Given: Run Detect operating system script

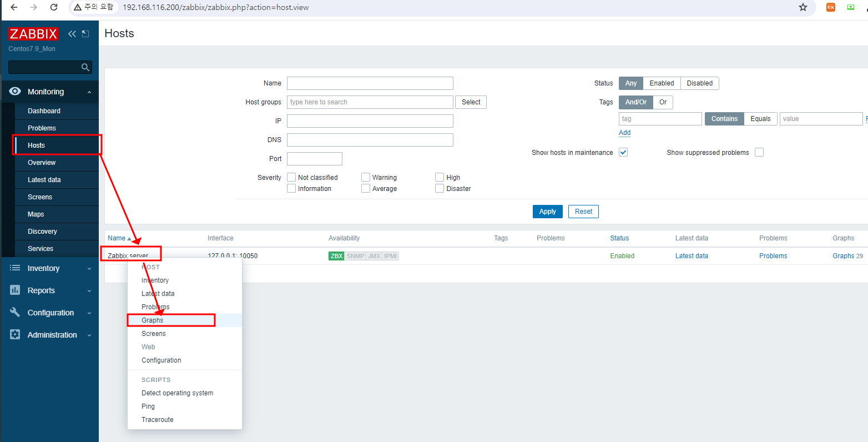Looking at the screenshot, I should coord(184,393).
